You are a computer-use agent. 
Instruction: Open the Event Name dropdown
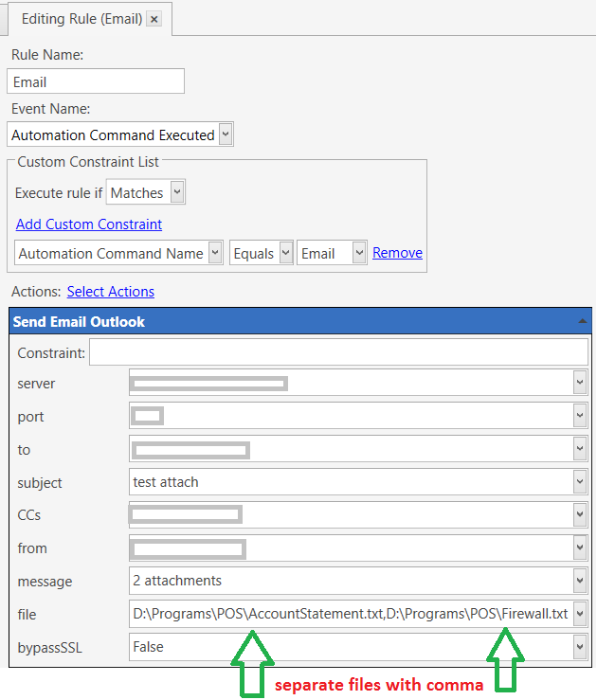point(225,135)
